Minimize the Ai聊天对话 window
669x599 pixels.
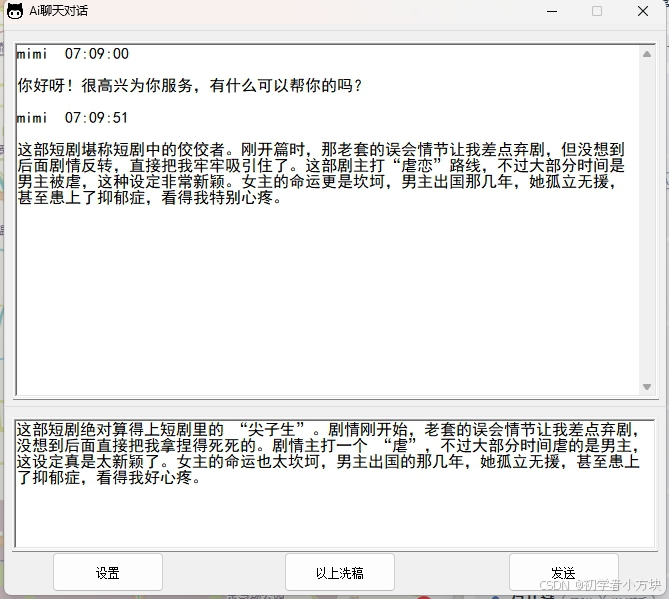(552, 11)
